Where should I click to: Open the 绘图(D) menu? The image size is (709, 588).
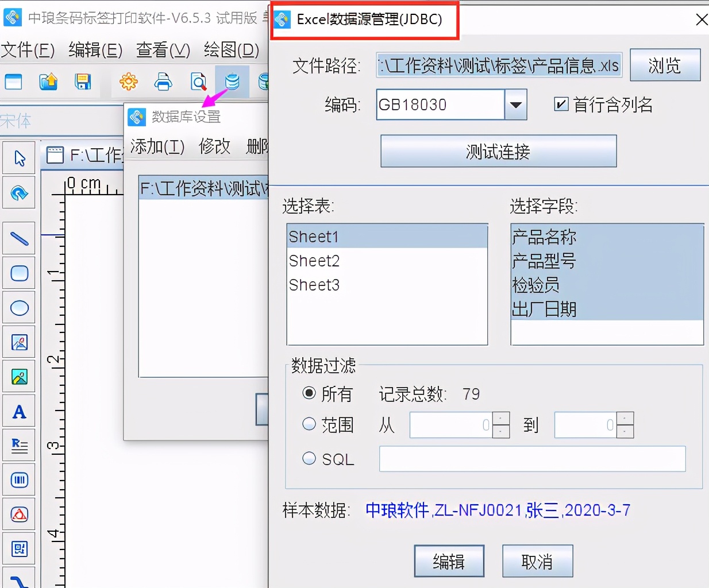(230, 51)
